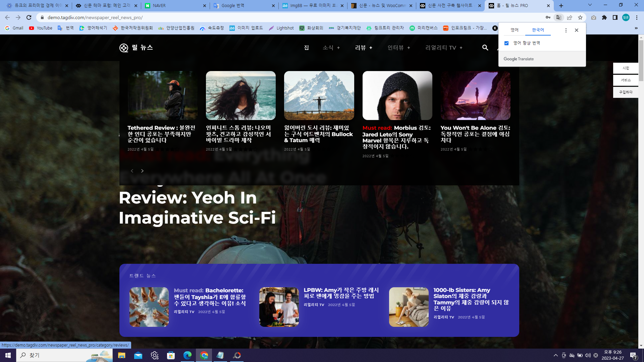This screenshot has width=644, height=362.
Task: Open the Morbius review article headline
Action: tap(397, 137)
